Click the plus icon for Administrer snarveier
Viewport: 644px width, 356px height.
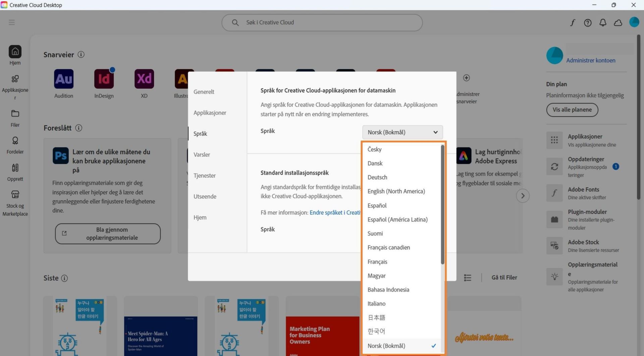point(466,78)
